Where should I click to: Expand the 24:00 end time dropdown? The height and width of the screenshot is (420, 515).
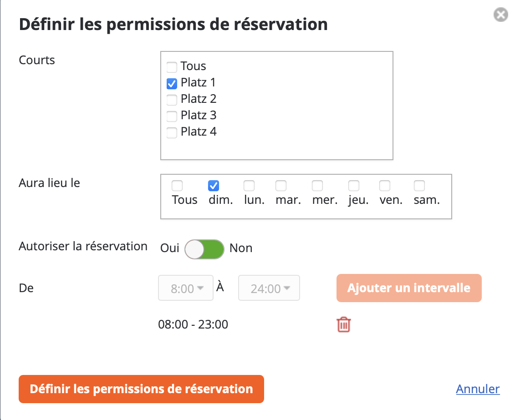point(269,288)
